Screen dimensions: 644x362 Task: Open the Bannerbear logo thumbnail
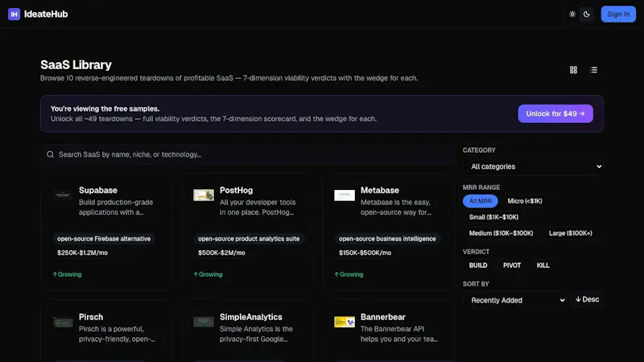pyautogui.click(x=345, y=322)
